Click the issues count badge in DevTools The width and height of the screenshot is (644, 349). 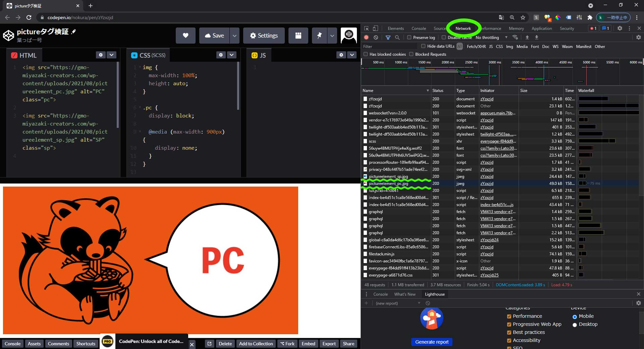tap(605, 29)
